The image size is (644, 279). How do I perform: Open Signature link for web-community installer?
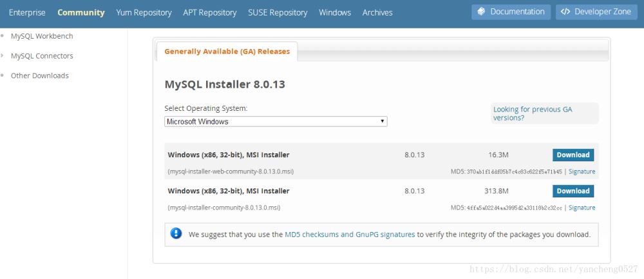(x=582, y=172)
